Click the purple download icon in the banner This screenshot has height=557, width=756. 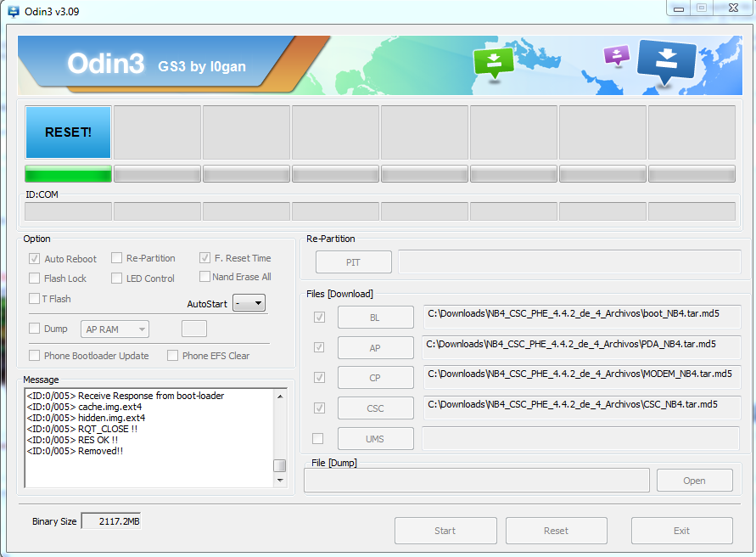(617, 55)
